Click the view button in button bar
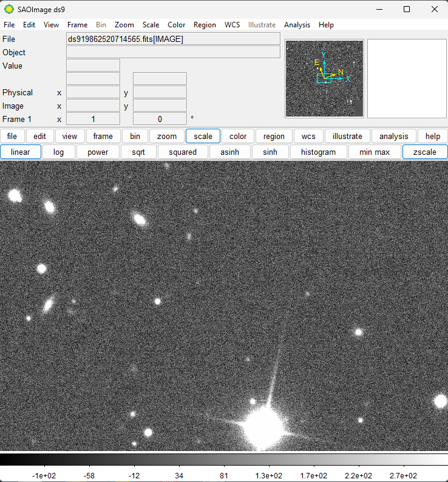 69,136
